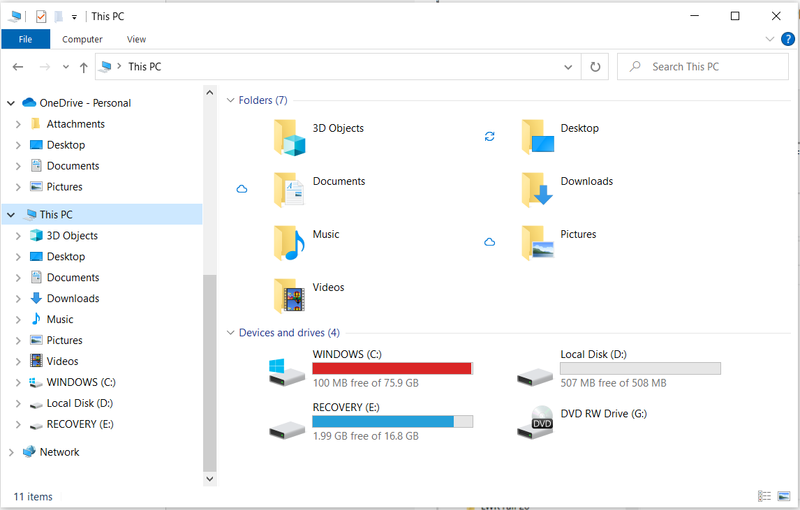The width and height of the screenshot is (800, 510).
Task: Collapse the Folders (7) group
Action: click(x=231, y=100)
